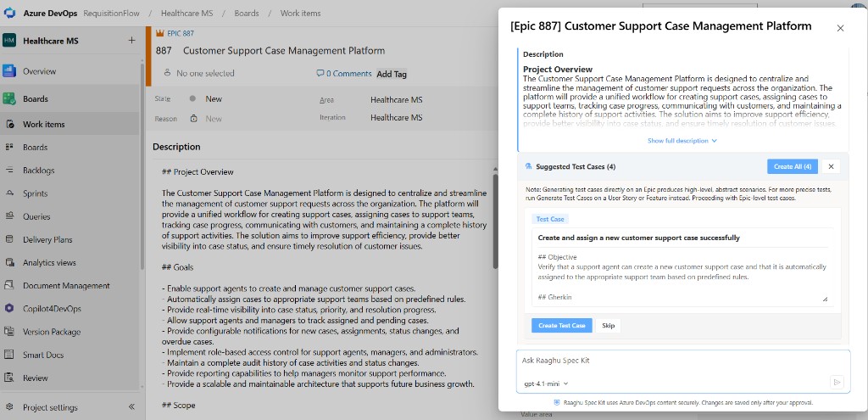Open the Analytics views icon
Image resolution: width=868 pixels, height=420 pixels.
coord(9,263)
